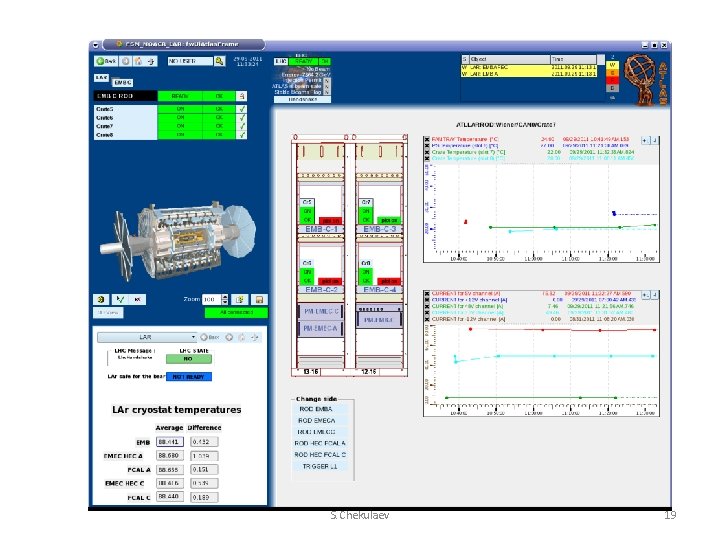The image size is (720, 540).
Task: Click the home icon in top toolbar
Action: 138,61
